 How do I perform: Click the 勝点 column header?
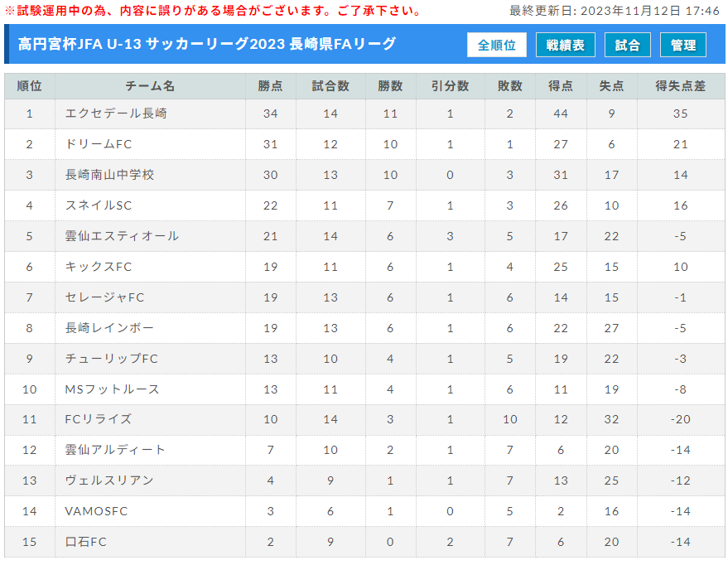(270, 86)
